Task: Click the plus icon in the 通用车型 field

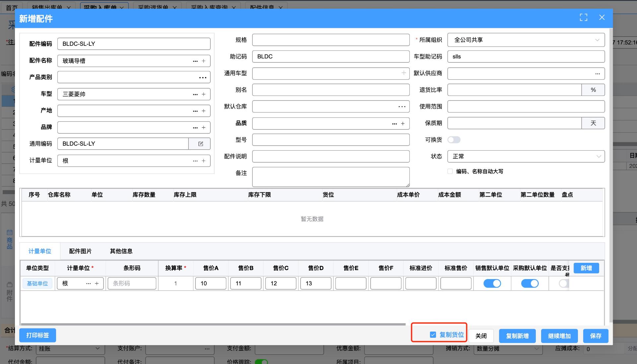Action: (x=404, y=73)
